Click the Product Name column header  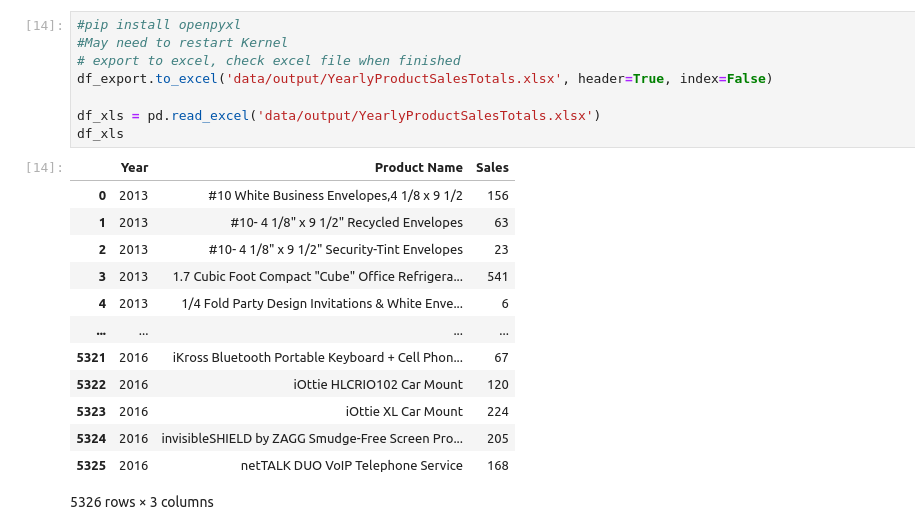pos(418,168)
